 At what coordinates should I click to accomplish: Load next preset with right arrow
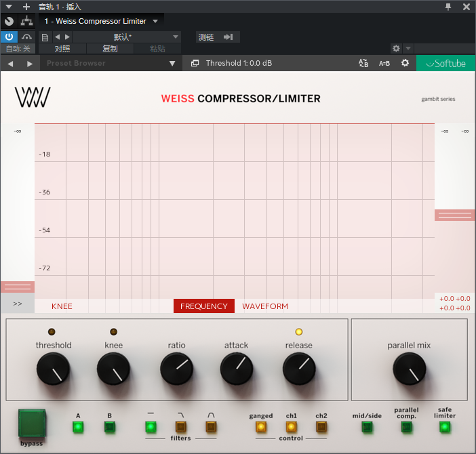click(67, 37)
